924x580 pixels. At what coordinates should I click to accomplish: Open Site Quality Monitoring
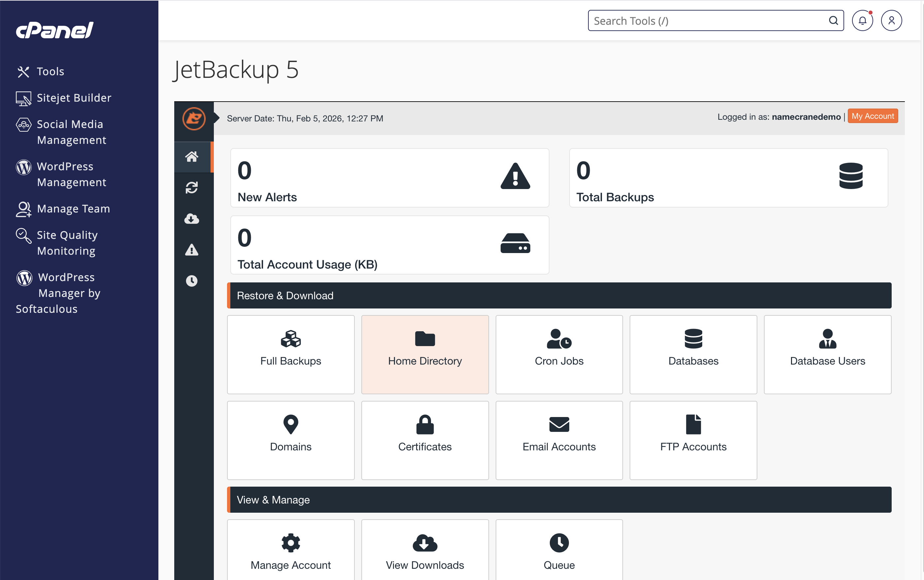pos(66,242)
